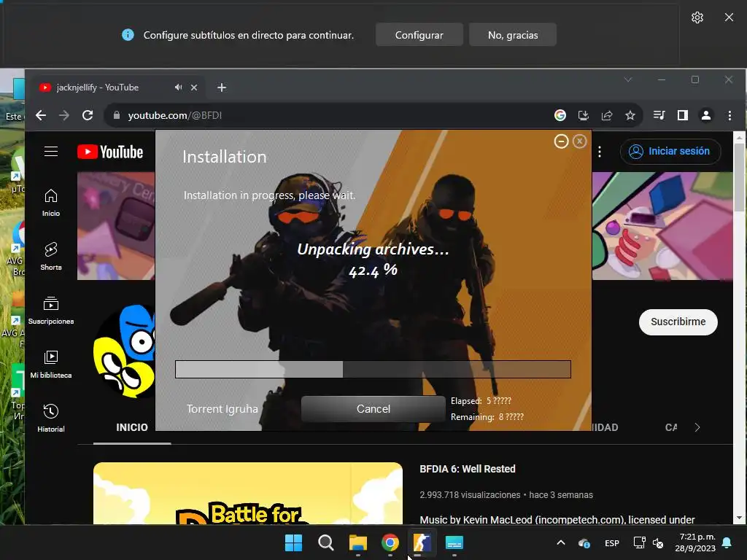
Task: Click Suscribirme on the channel
Action: pyautogui.click(x=678, y=322)
